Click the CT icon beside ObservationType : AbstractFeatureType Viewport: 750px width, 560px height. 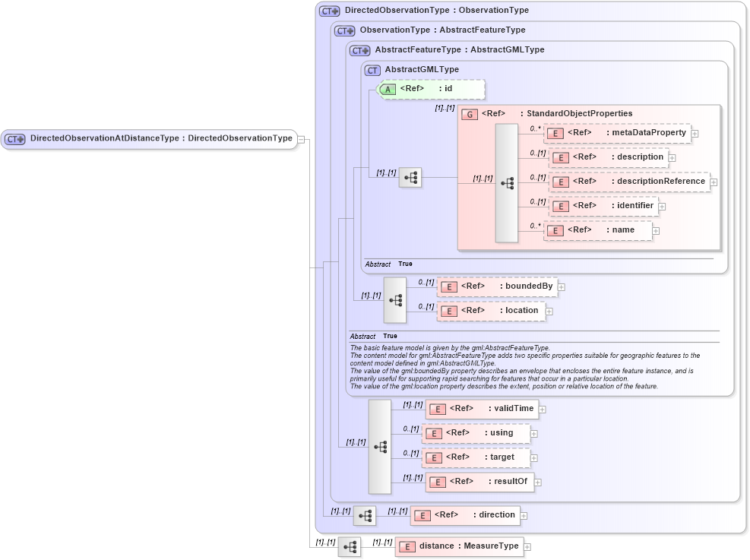click(x=345, y=31)
